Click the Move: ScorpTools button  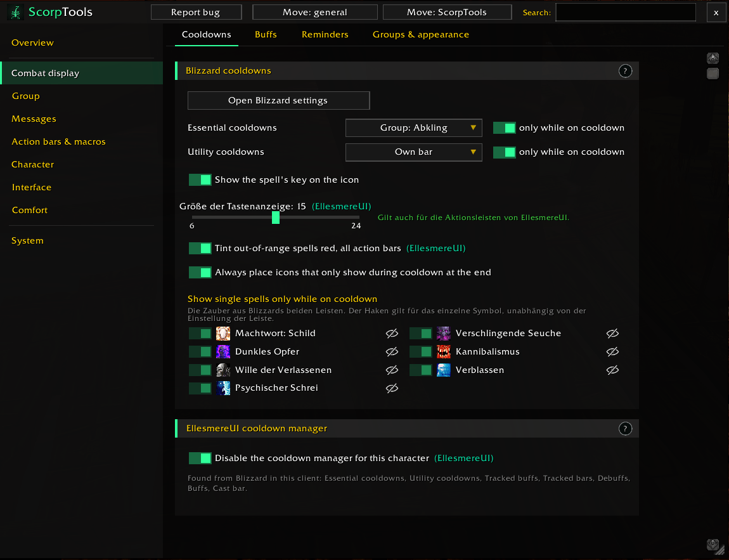click(x=448, y=13)
